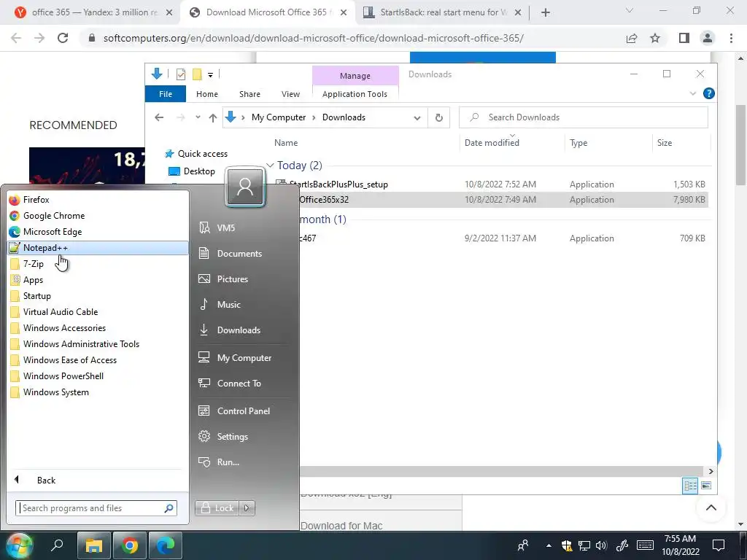Image resolution: width=747 pixels, height=560 pixels.
Task: Open the Application Tools ribbon tab
Action: point(355,94)
